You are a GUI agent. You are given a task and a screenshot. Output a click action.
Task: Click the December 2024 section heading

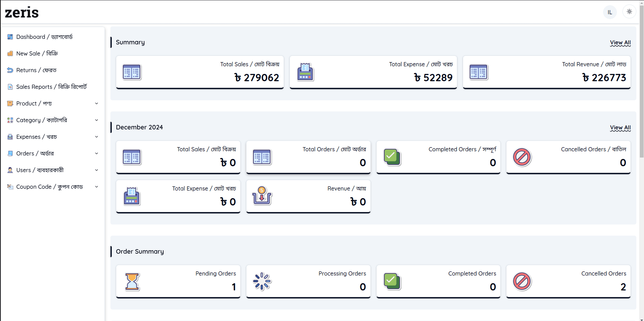[140, 127]
